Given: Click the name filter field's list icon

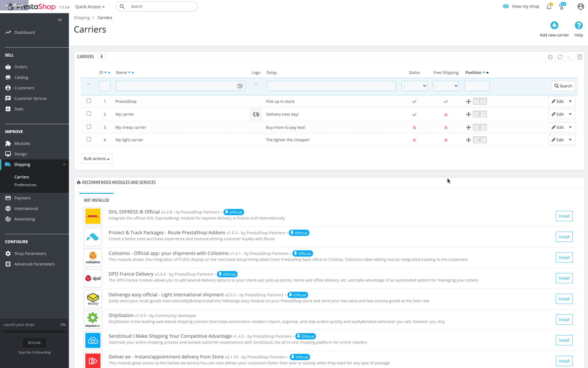Looking at the screenshot, I should click(x=240, y=86).
